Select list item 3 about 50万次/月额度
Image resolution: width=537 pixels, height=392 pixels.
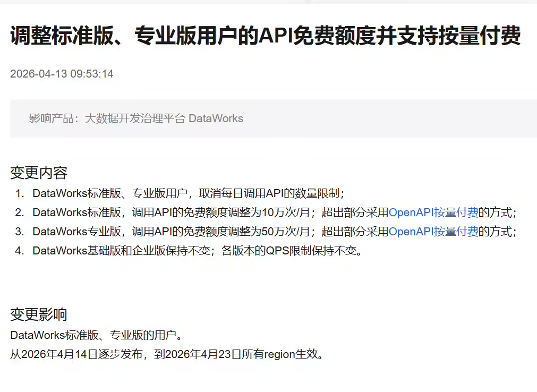(x=212, y=232)
